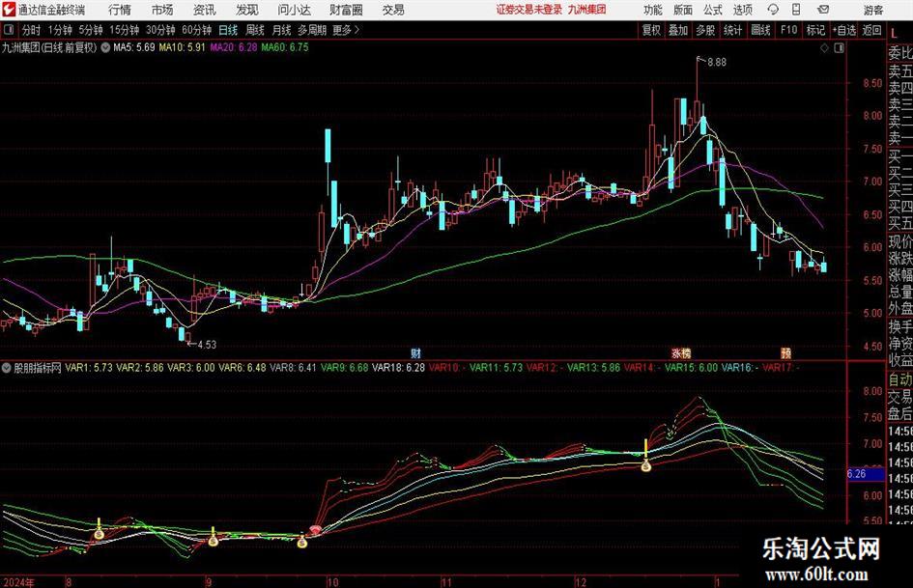913x588 pixels.
Task: Click the 预 marker on the chart
Action: (x=785, y=352)
